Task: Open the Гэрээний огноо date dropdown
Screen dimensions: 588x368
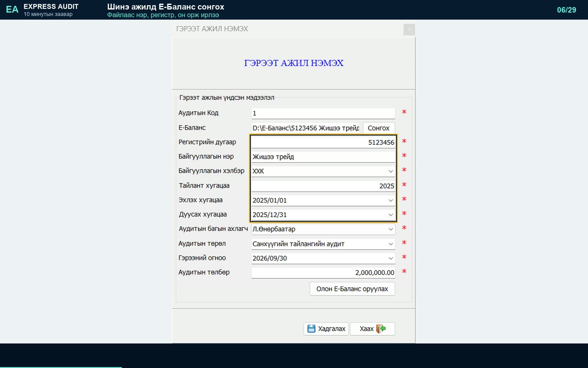Action: point(390,258)
